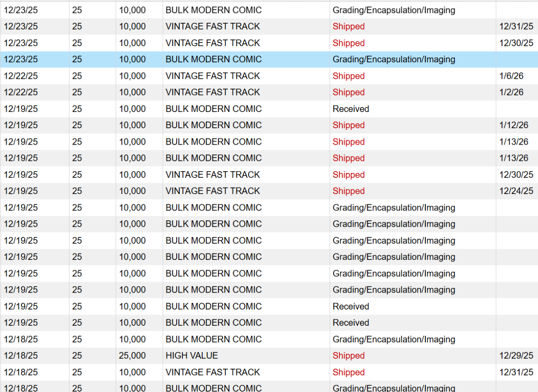The height and width of the screenshot is (392, 538).
Task: Click the 12/24/25 shipped date cell
Action: (x=516, y=191)
